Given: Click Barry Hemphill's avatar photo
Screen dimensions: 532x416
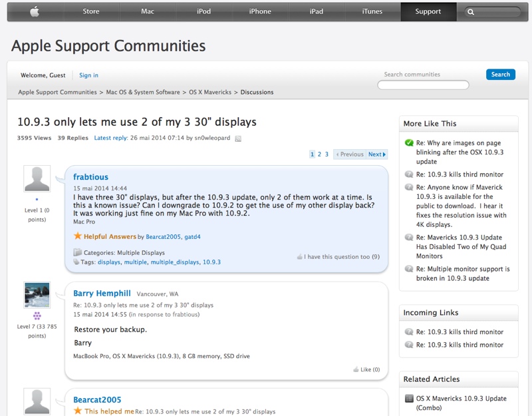Looking at the screenshot, I should (x=37, y=295).
